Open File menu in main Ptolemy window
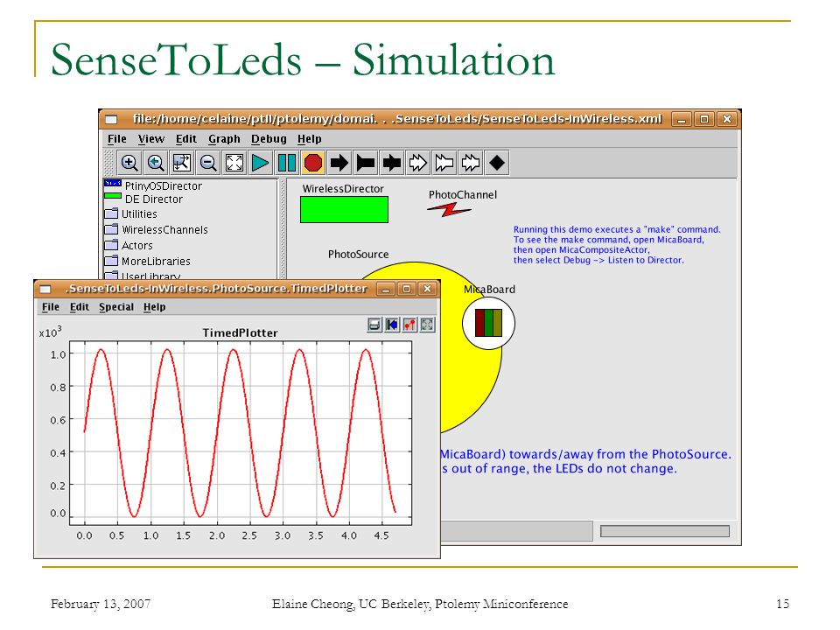Image resolution: width=840 pixels, height=630 pixels. point(116,139)
